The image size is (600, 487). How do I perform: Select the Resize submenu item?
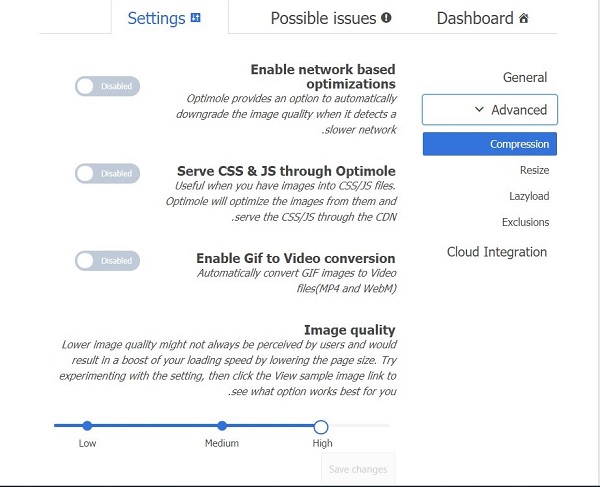coord(534,170)
